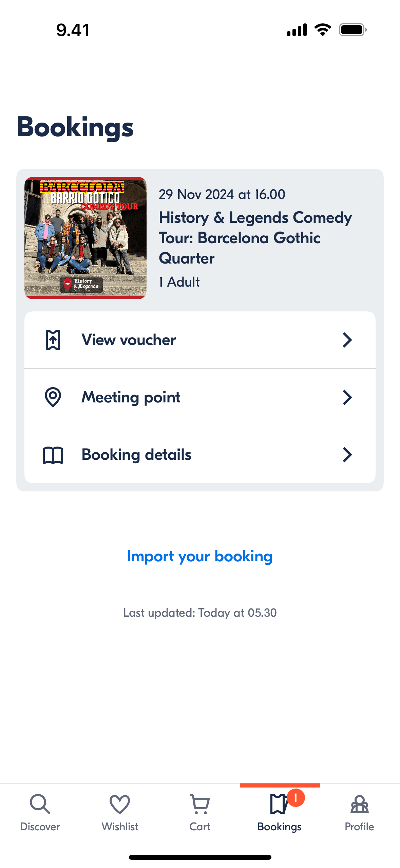
Task: Tap the Wishlist heart icon
Action: 120,804
